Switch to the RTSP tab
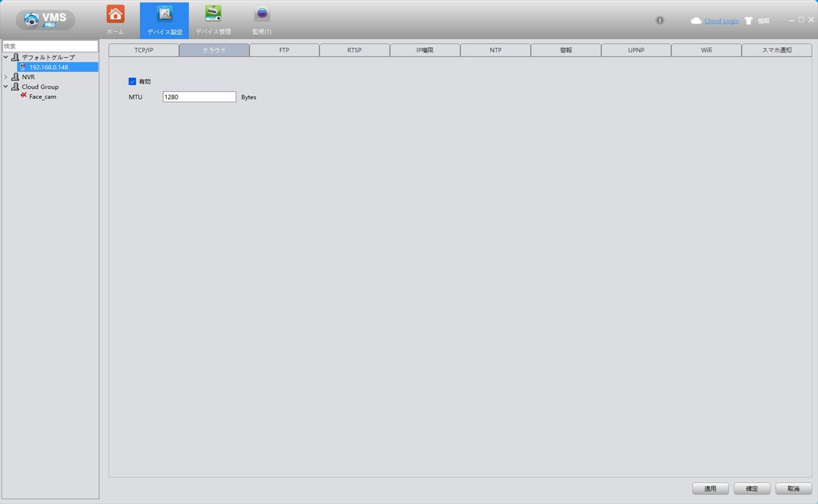This screenshot has width=818, height=504. [355, 50]
